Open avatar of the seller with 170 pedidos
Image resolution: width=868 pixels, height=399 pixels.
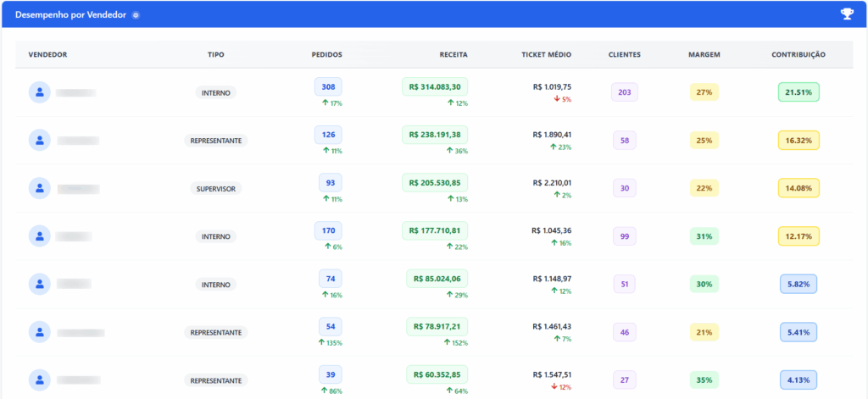(x=39, y=236)
